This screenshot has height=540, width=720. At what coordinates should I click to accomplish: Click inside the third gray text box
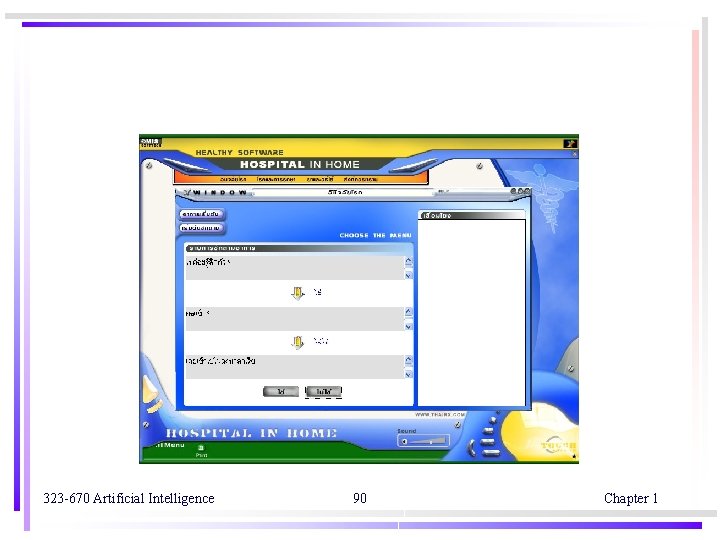(294, 367)
